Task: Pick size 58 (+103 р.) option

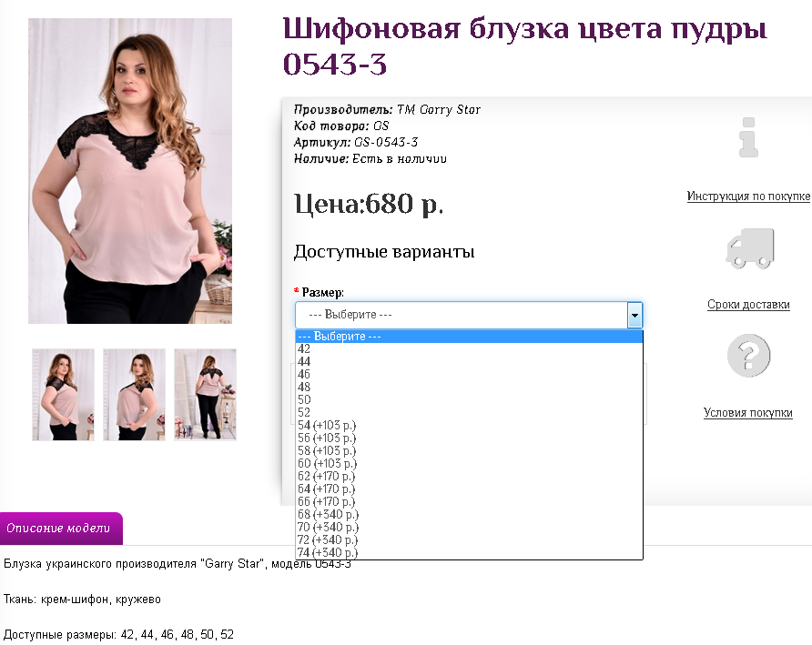Action: (x=469, y=451)
